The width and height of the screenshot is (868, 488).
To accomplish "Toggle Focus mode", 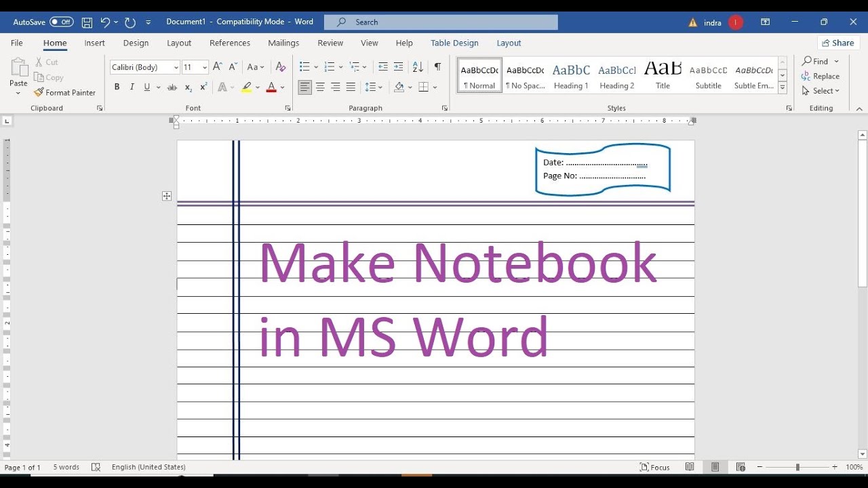I will 654,467.
